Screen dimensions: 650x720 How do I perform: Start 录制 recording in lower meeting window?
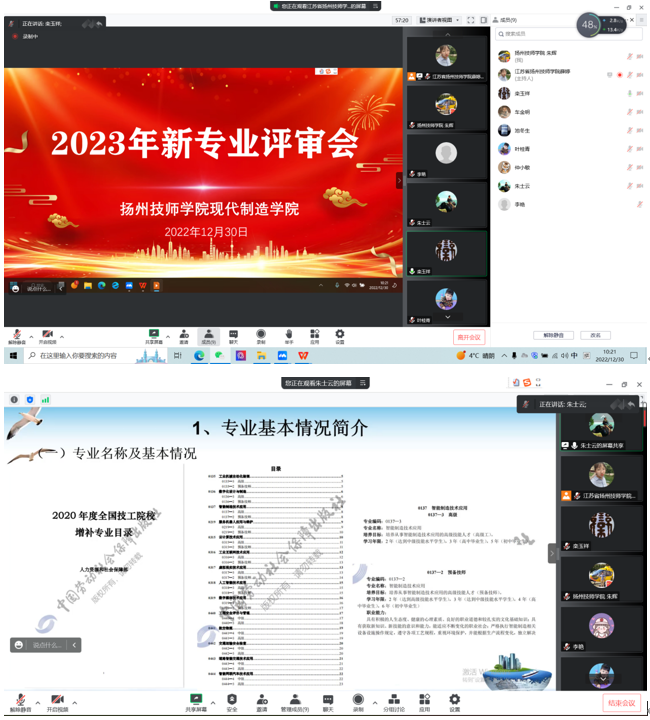coord(358,703)
